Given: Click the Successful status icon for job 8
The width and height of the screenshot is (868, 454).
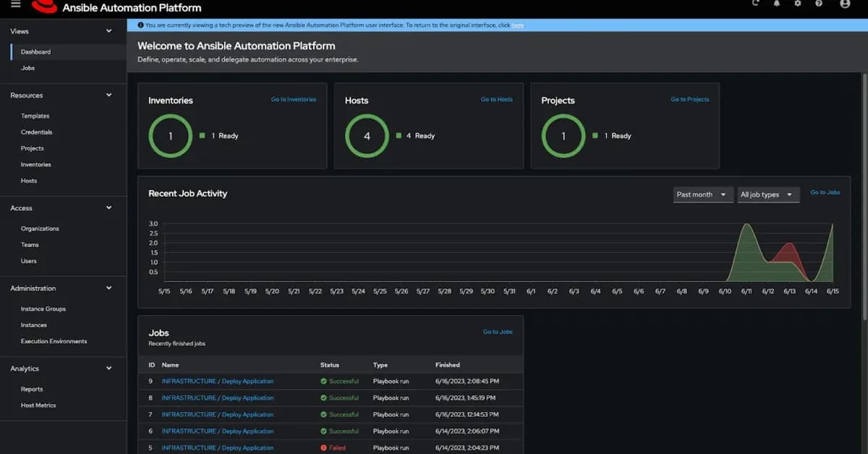Looking at the screenshot, I should click(x=324, y=398).
